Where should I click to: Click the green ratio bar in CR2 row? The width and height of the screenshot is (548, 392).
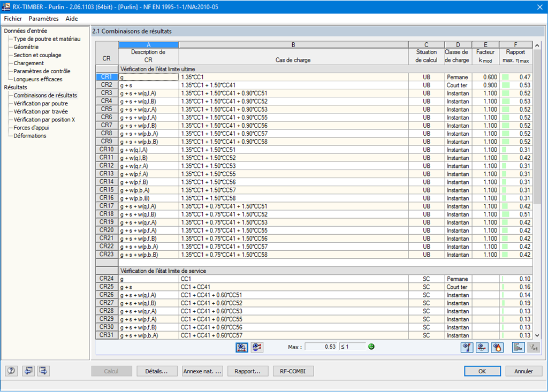pos(506,85)
